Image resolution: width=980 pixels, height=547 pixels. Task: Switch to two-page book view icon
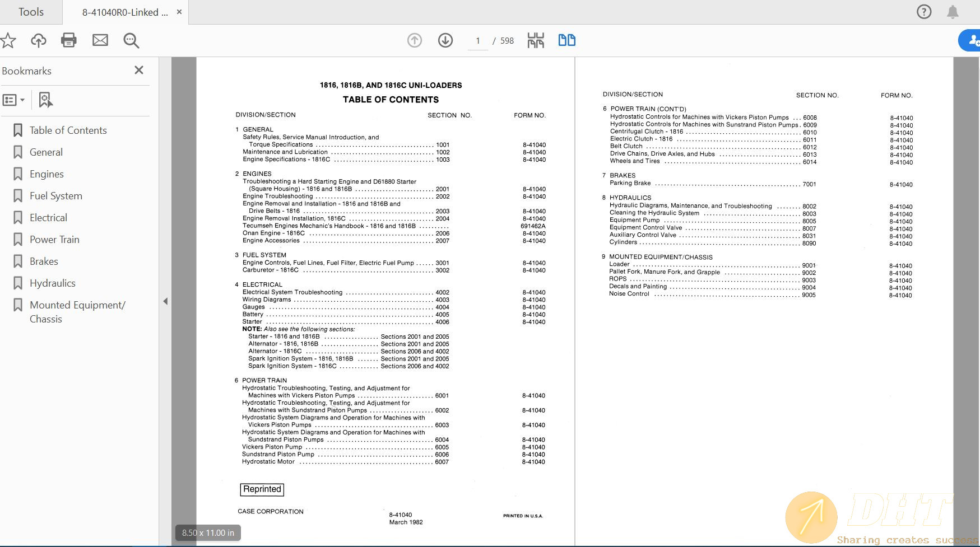point(566,40)
